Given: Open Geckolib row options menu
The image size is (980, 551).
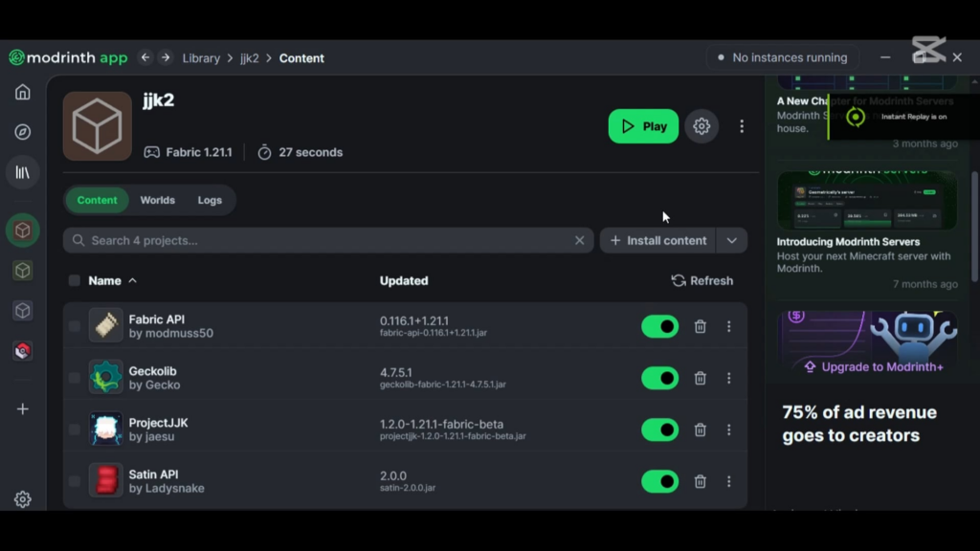Looking at the screenshot, I should (728, 379).
